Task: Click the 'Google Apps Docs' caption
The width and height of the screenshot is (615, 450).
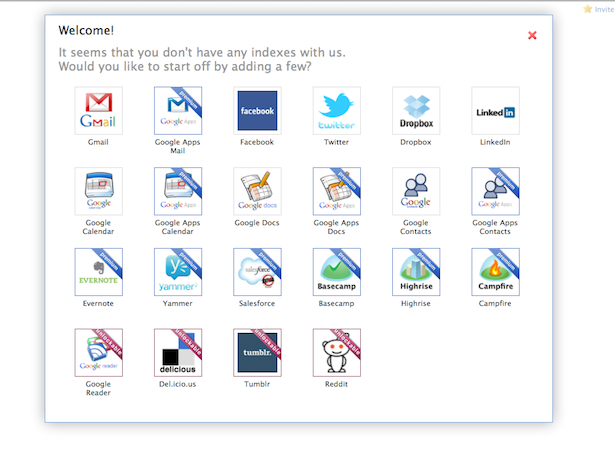Action: click(336, 227)
